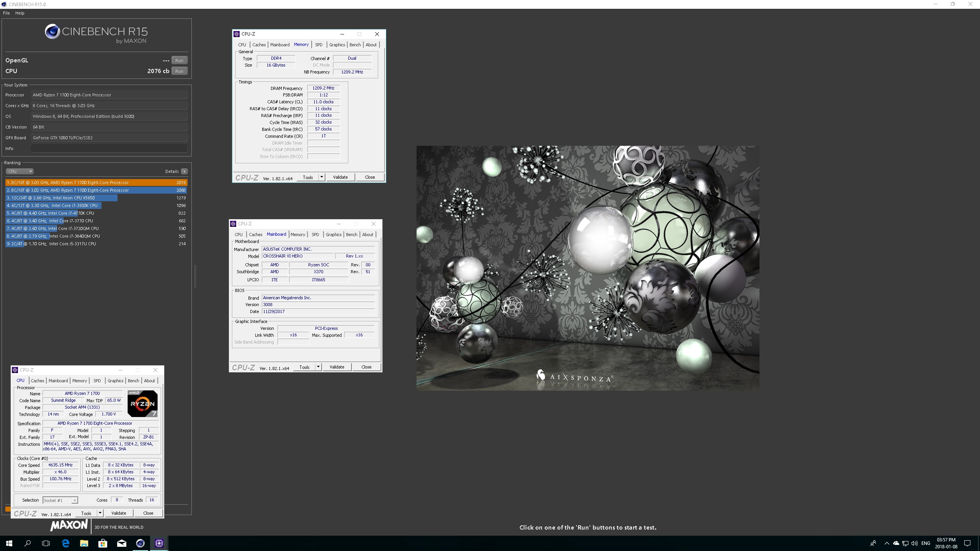
Task: Switch to CPU-Z taskbar icon
Action: [159, 543]
